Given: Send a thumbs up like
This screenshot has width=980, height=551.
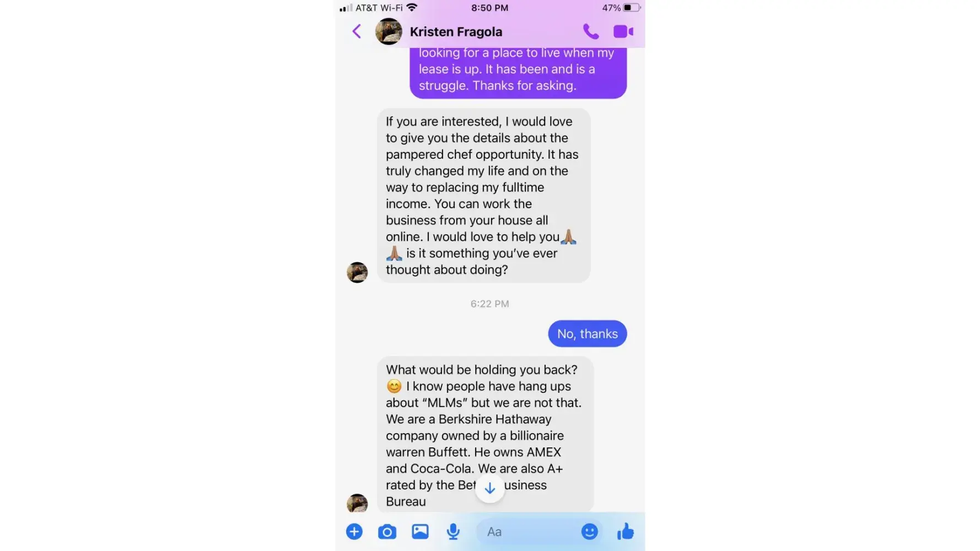Looking at the screenshot, I should coord(626,532).
